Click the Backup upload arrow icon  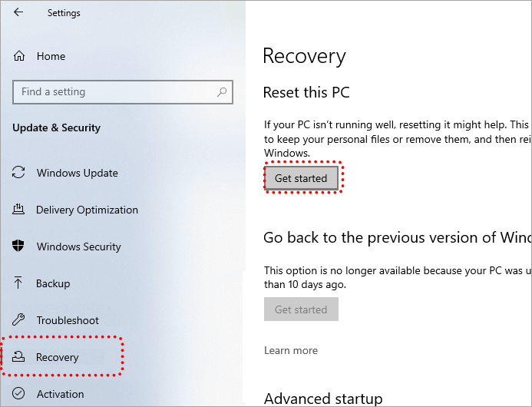click(19, 283)
